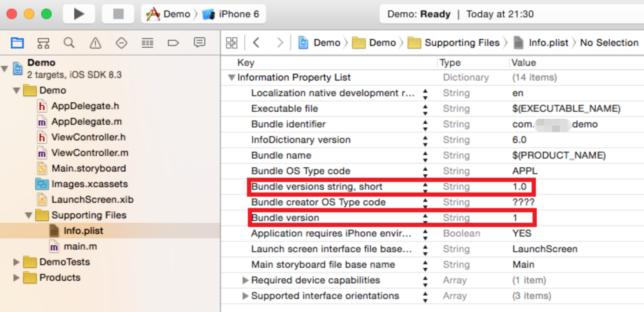Open the Debug navigator
The width and height of the screenshot is (644, 312).
click(147, 42)
